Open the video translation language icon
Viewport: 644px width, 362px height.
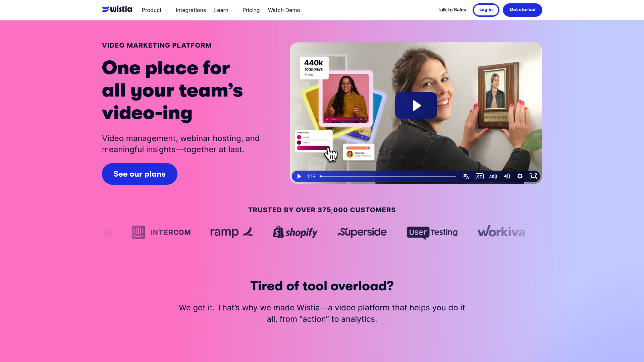[x=466, y=176]
